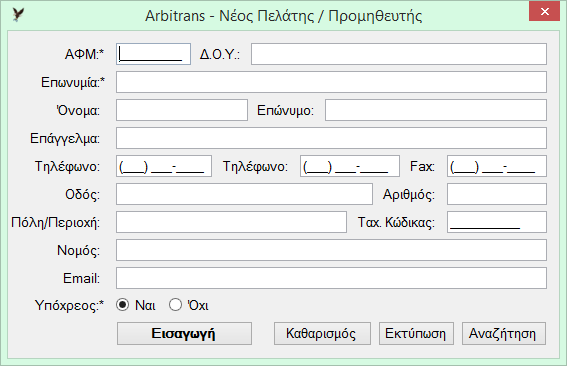This screenshot has width=567, height=366.
Task: Click the Εκτύπωση button
Action: (x=416, y=333)
